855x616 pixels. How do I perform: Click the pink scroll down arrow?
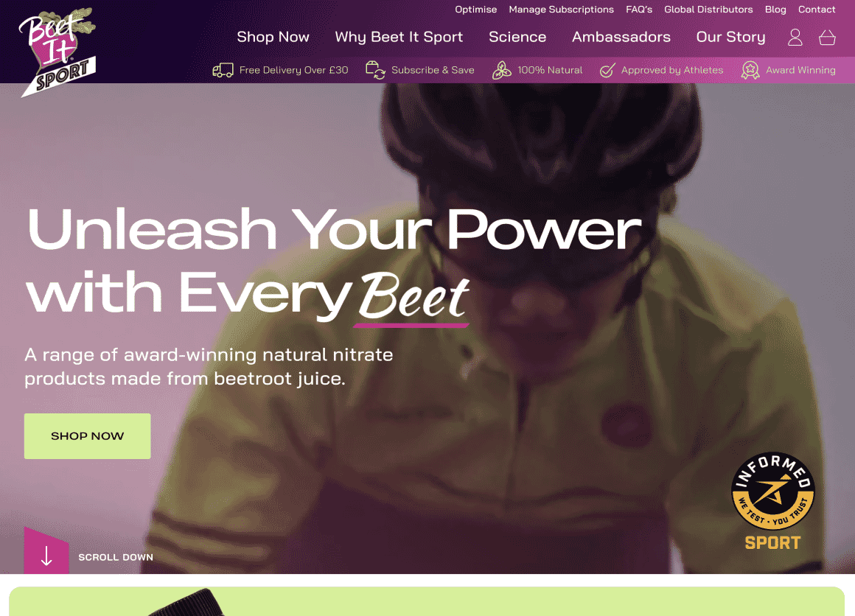(46, 550)
